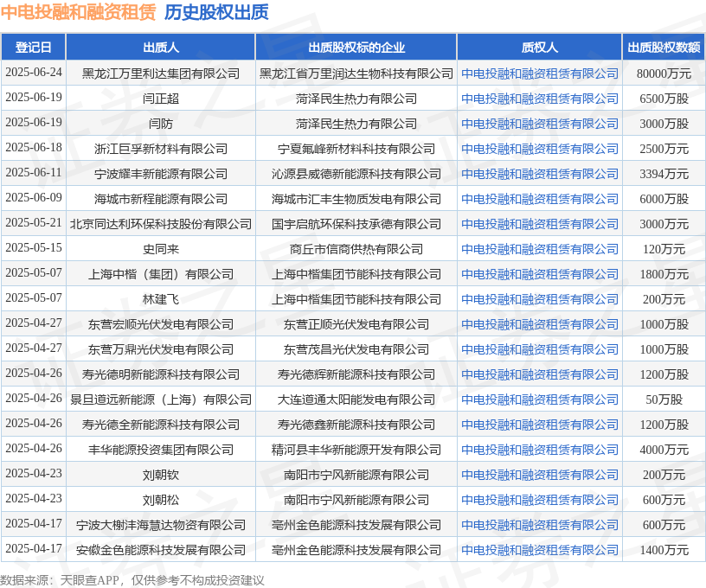Select the date 2025-05-15
This screenshot has width=706, height=588.
pyautogui.click(x=34, y=248)
